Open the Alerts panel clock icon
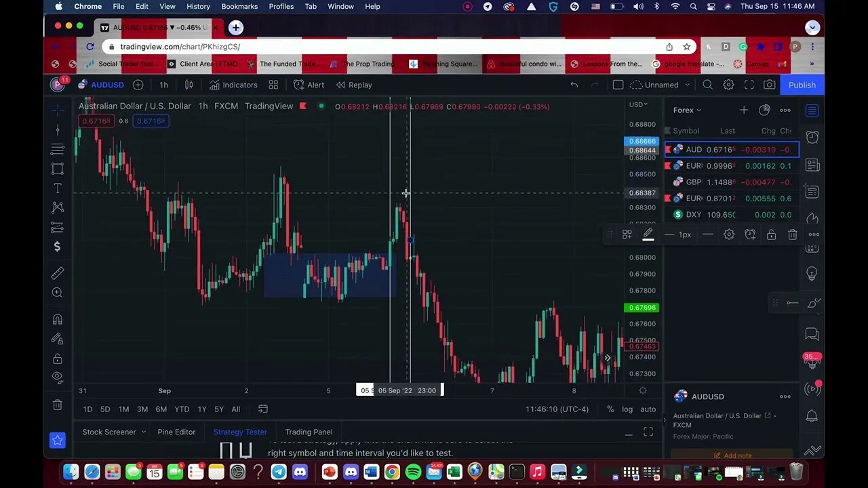 [812, 138]
